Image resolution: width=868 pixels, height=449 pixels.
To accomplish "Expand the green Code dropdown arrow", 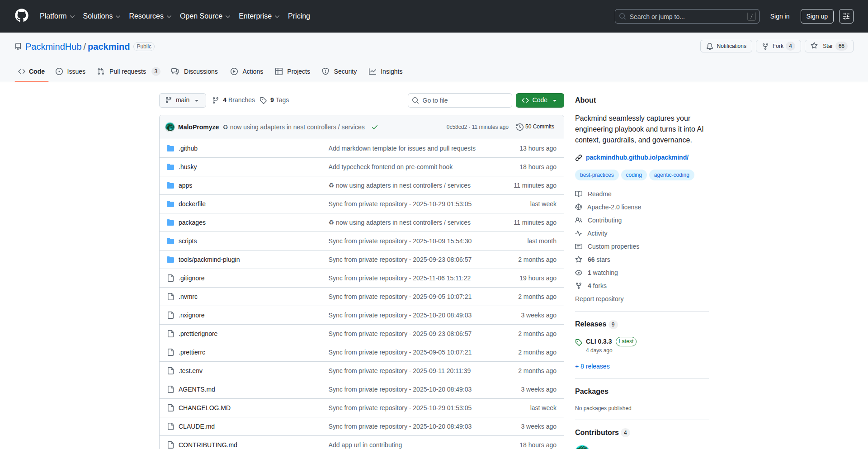I will pos(555,100).
